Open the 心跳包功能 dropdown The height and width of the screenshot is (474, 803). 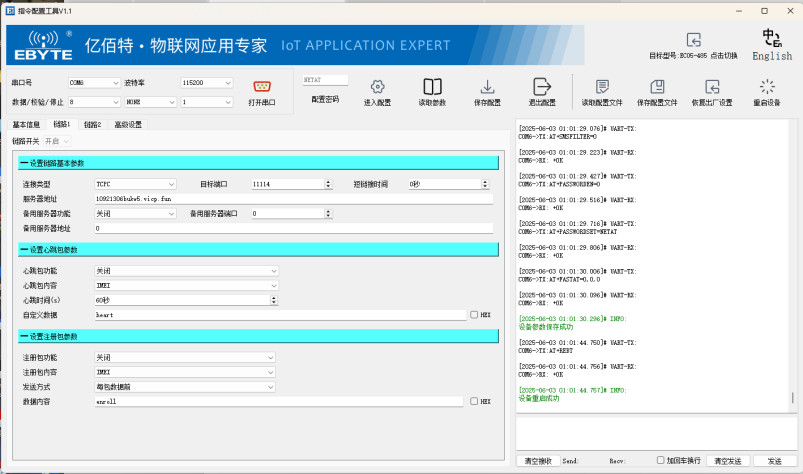click(186, 271)
